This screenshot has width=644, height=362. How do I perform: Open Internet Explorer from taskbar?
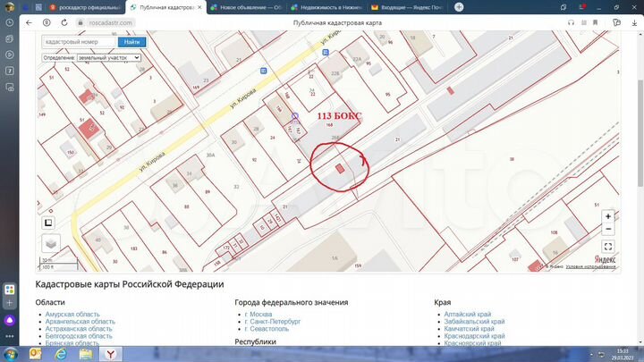point(61,354)
